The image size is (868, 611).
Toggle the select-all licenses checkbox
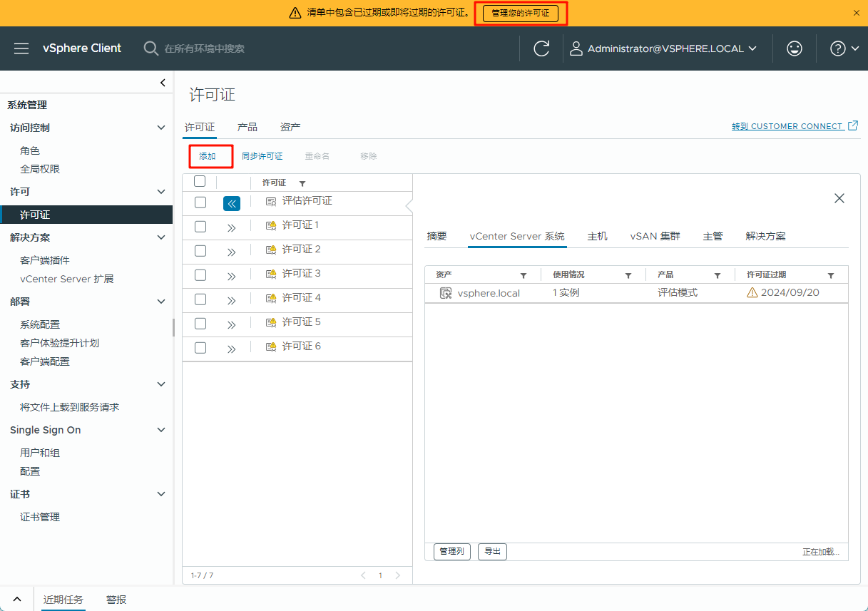[x=200, y=181]
